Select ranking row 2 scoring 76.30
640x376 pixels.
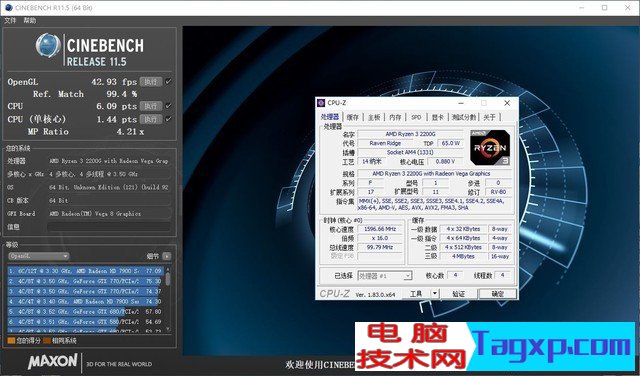click(x=86, y=281)
